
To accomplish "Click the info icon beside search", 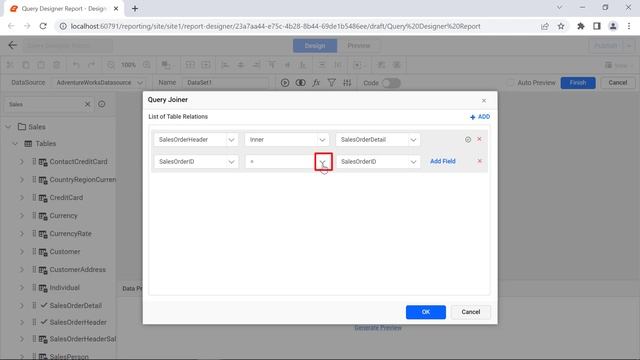I will (102, 104).
